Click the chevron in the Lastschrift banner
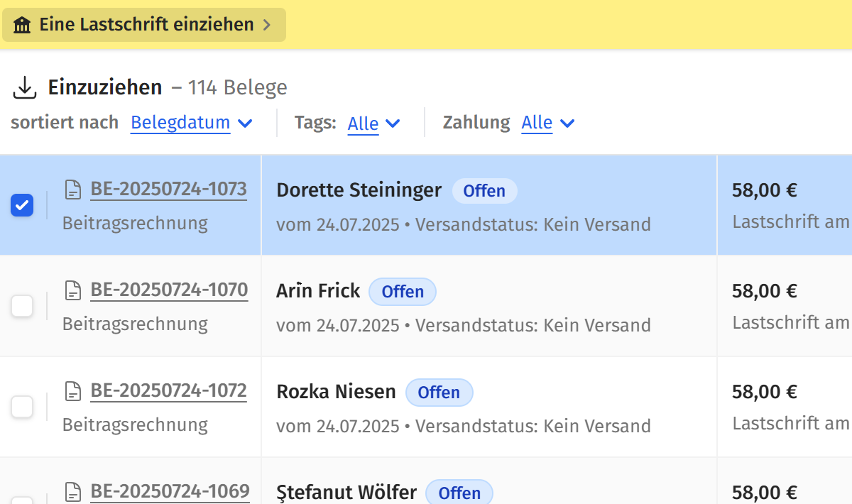The width and height of the screenshot is (852, 504). 267,24
